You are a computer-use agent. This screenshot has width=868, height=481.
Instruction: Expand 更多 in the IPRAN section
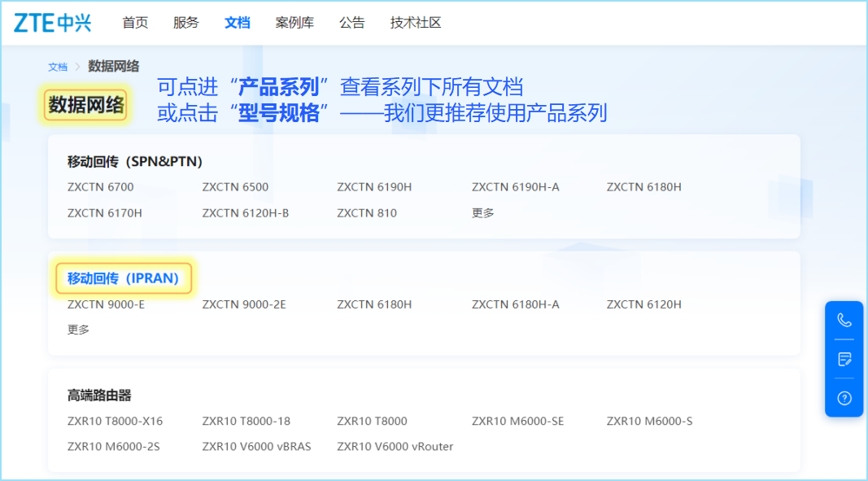tap(78, 330)
